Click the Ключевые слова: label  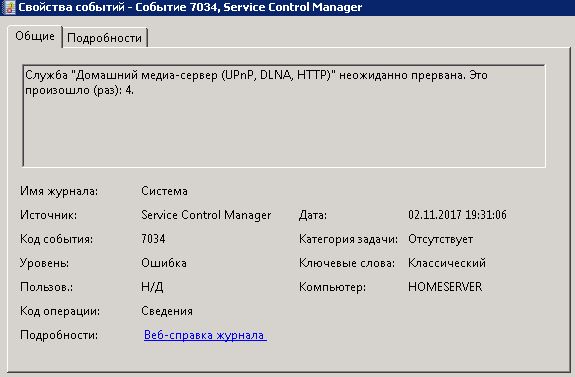(347, 263)
